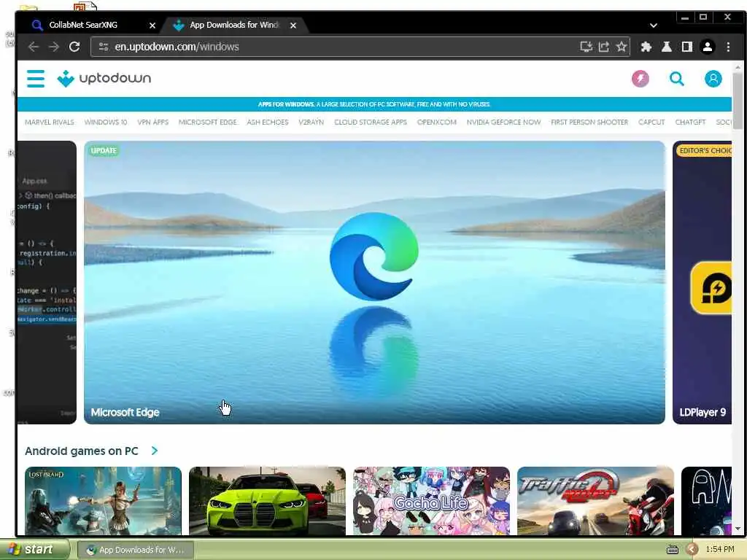The height and width of the screenshot is (560, 747).
Task: Open the VPN APPS link
Action: click(x=153, y=122)
